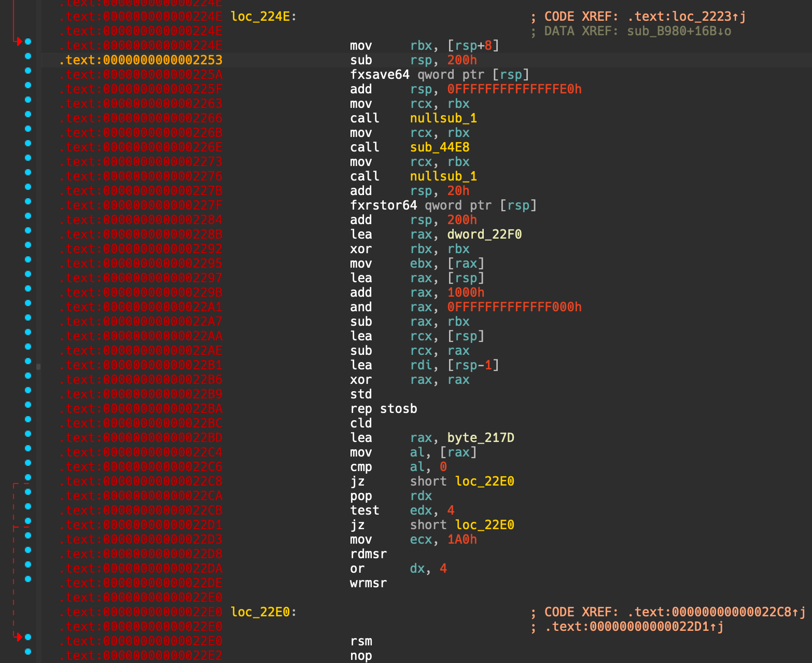The image size is (812, 663).
Task: Toggle breakpoint dot on std line
Action: [x=28, y=390]
